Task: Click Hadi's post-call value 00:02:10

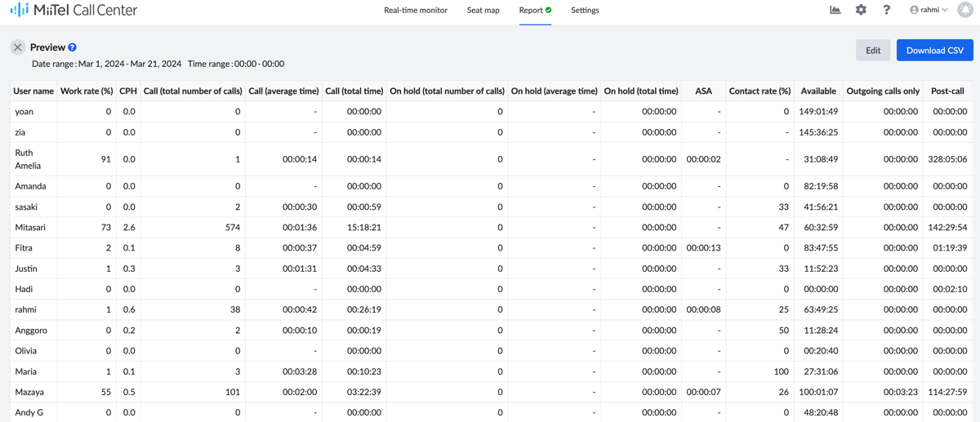Action: tap(950, 289)
